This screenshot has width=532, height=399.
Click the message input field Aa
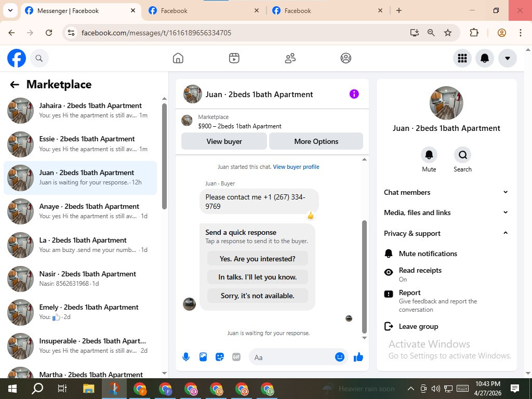pos(294,357)
